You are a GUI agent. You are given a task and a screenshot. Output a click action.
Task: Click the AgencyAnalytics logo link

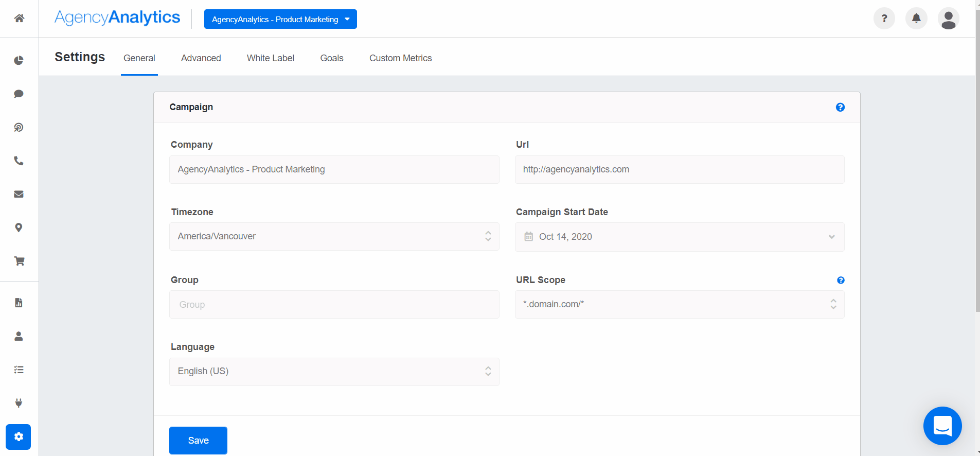click(x=117, y=17)
